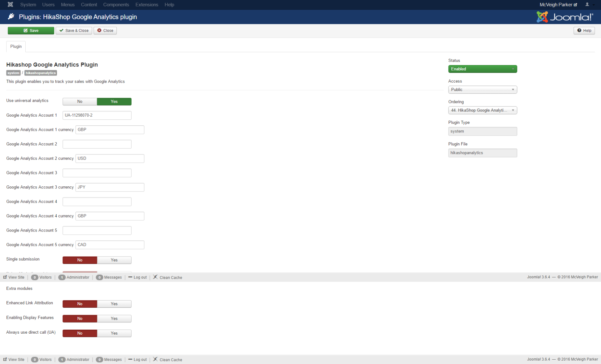The width and height of the screenshot is (601, 364).
Task: Click the Account 1 currency GBP field
Action: [x=110, y=130]
